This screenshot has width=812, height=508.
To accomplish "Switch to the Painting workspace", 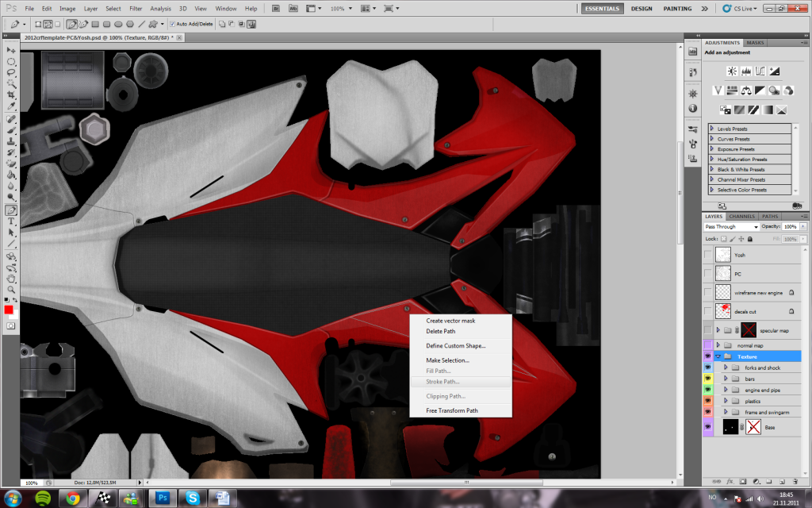I will [677, 9].
